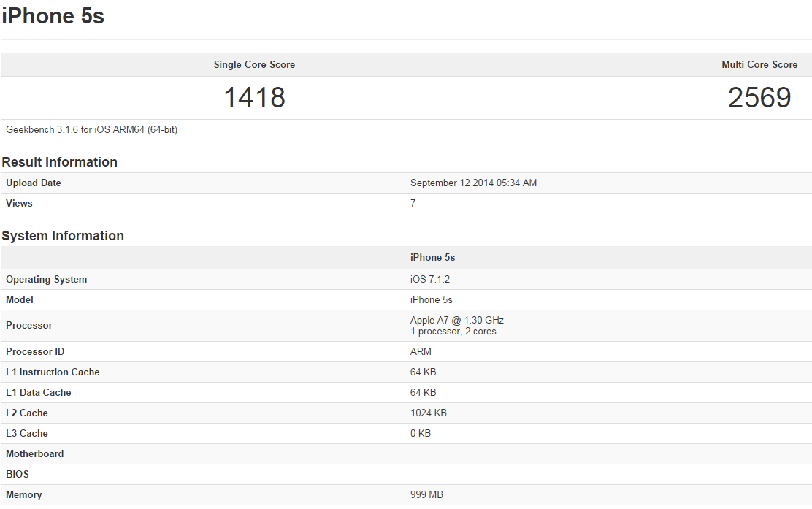Select the 0 KB value
Viewport: 812px width, 509px height.
click(x=421, y=433)
